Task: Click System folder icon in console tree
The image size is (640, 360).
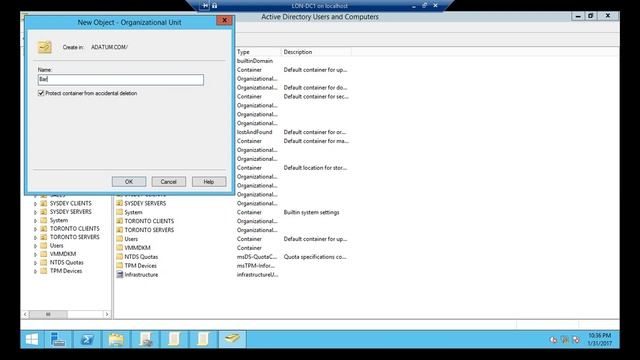Action: click(x=44, y=220)
